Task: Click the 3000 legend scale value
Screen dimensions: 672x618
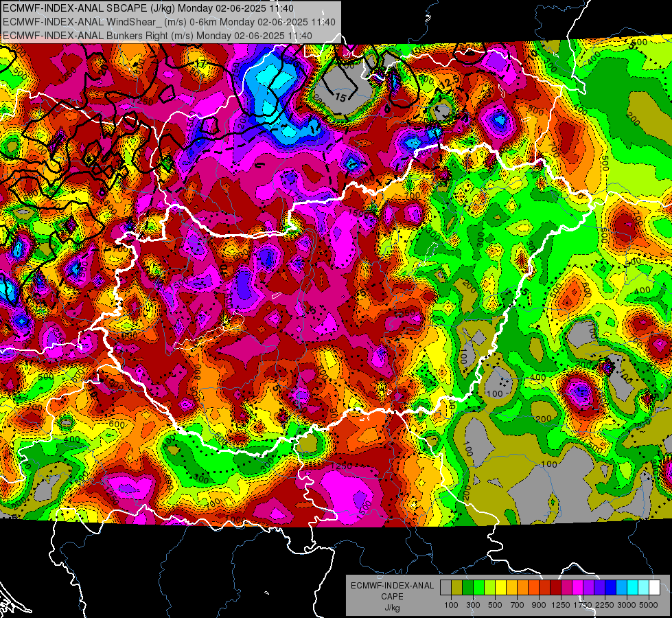Action: click(x=627, y=605)
